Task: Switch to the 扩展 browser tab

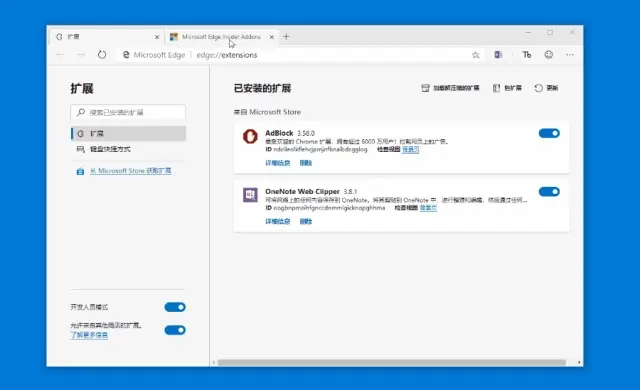Action: pos(107,37)
